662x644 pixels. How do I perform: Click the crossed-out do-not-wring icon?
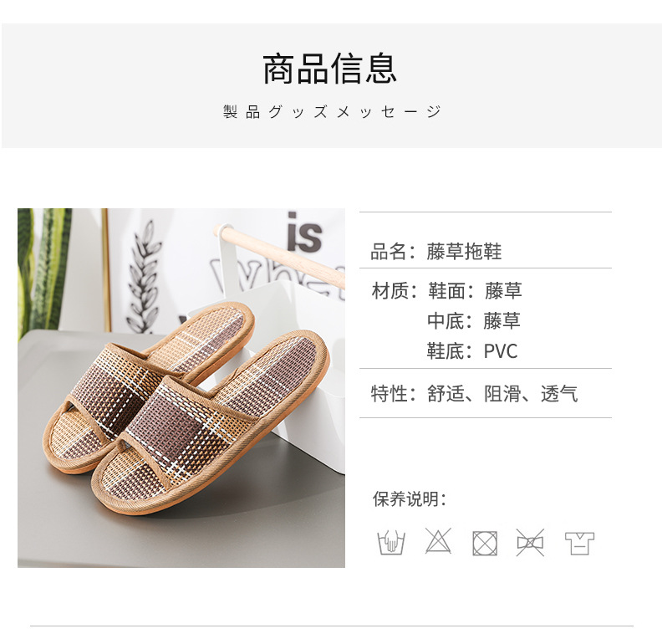530,542
